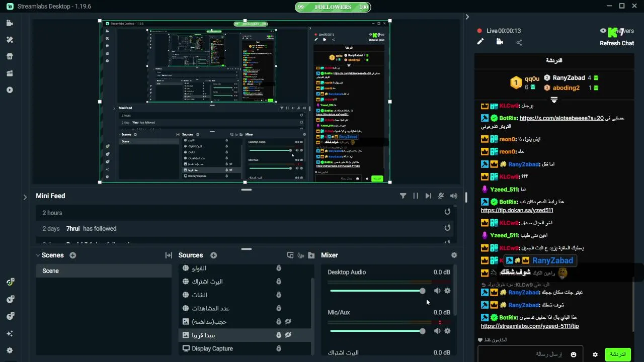This screenshot has height=362, width=644.
Task: Open the App Store icon in the sidebar
Action: pyautogui.click(x=10, y=56)
